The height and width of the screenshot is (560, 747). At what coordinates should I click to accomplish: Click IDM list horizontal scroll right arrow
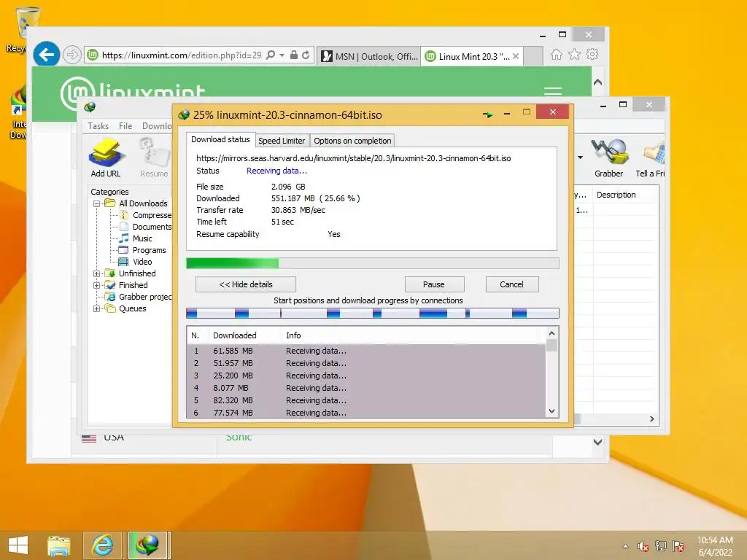click(x=651, y=419)
